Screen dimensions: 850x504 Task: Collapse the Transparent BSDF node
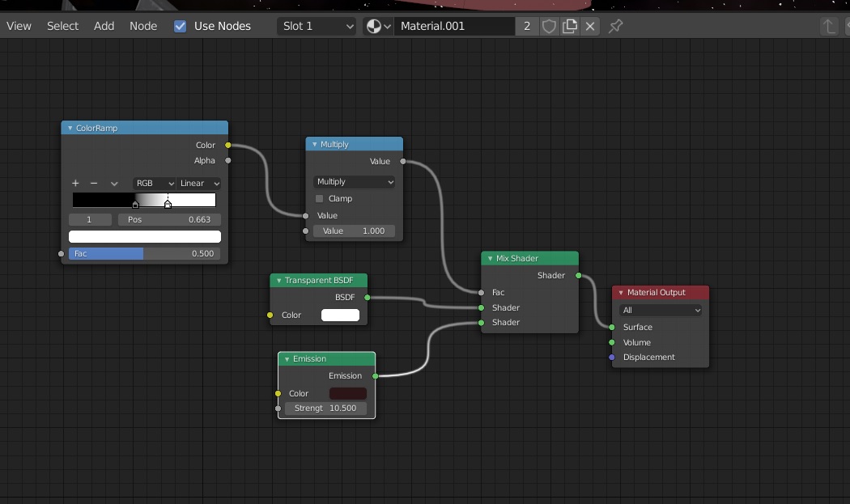pyautogui.click(x=278, y=280)
